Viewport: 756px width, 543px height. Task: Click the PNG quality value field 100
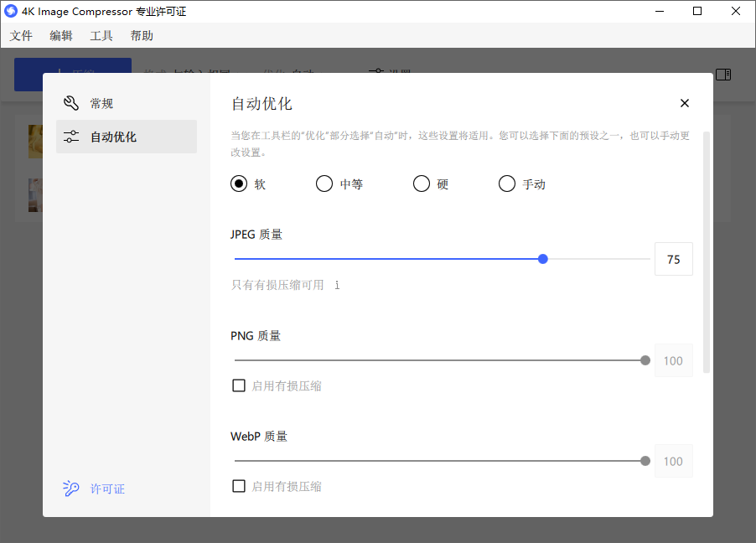pos(674,360)
